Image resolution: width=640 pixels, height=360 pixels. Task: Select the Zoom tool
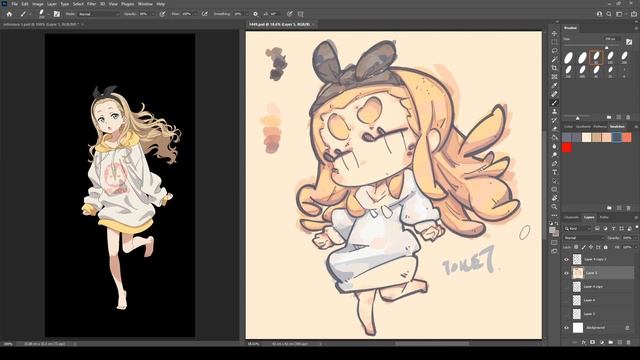554,207
